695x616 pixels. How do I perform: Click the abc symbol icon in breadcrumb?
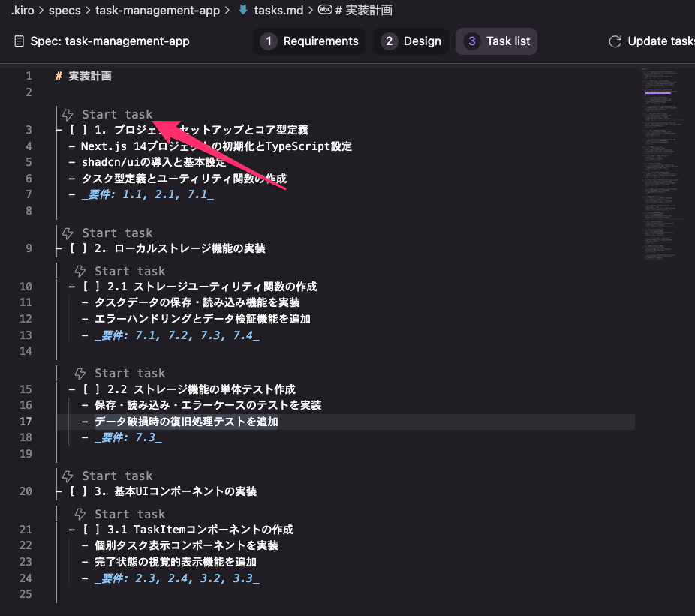325,9
